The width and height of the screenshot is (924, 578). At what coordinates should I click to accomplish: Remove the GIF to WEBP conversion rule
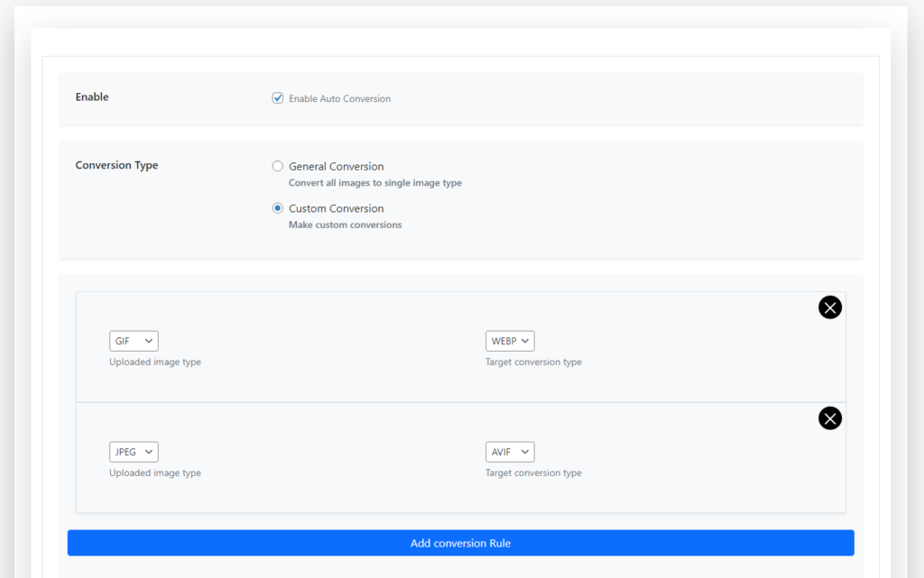tap(830, 307)
